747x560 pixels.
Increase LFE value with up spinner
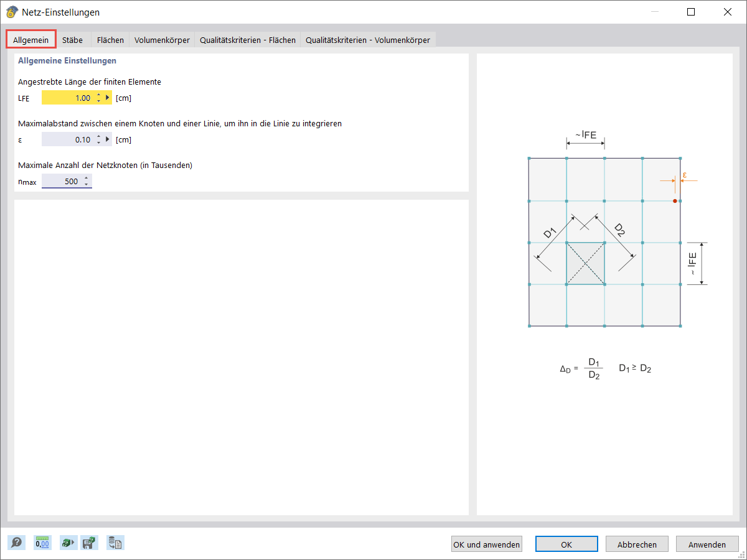(98, 95)
